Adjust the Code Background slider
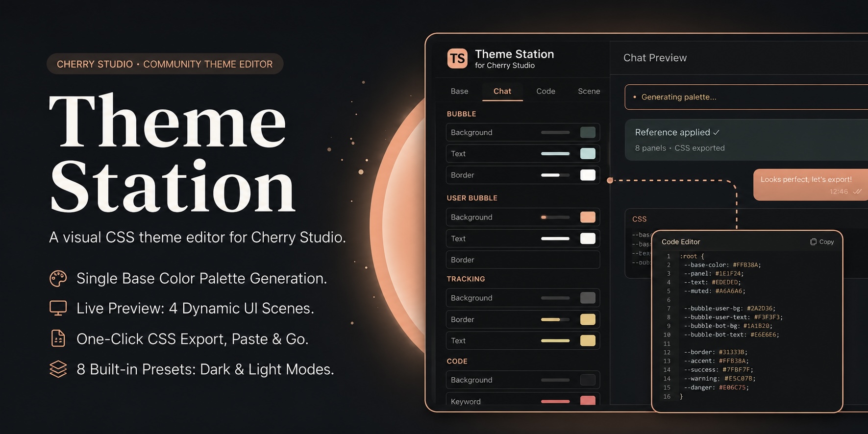This screenshot has height=434, width=868. [555, 380]
